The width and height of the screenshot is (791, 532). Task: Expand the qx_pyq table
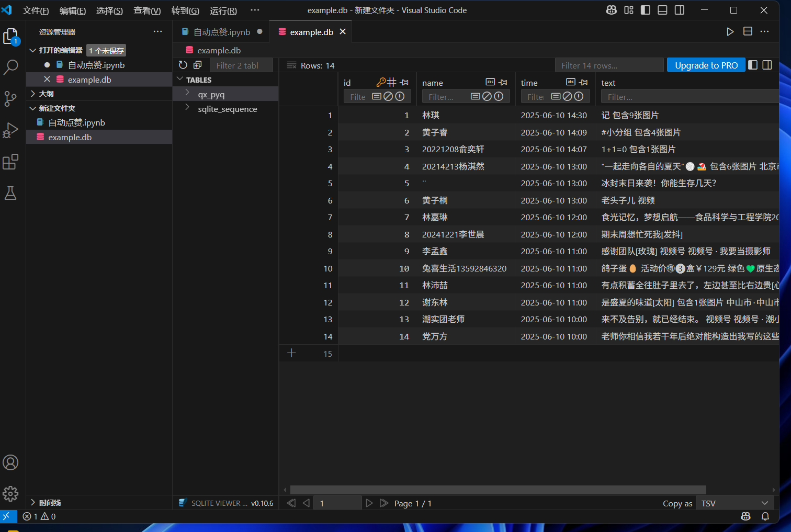coord(187,93)
